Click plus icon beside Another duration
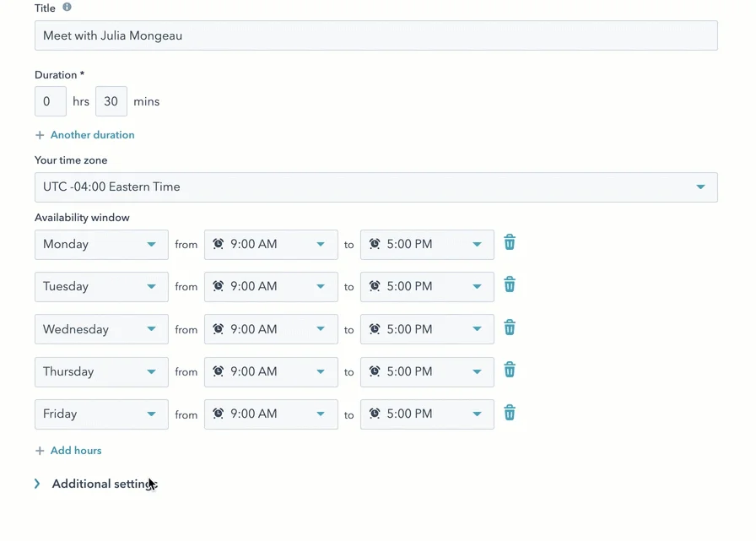Image resolution: width=756 pixels, height=541 pixels. [40, 135]
